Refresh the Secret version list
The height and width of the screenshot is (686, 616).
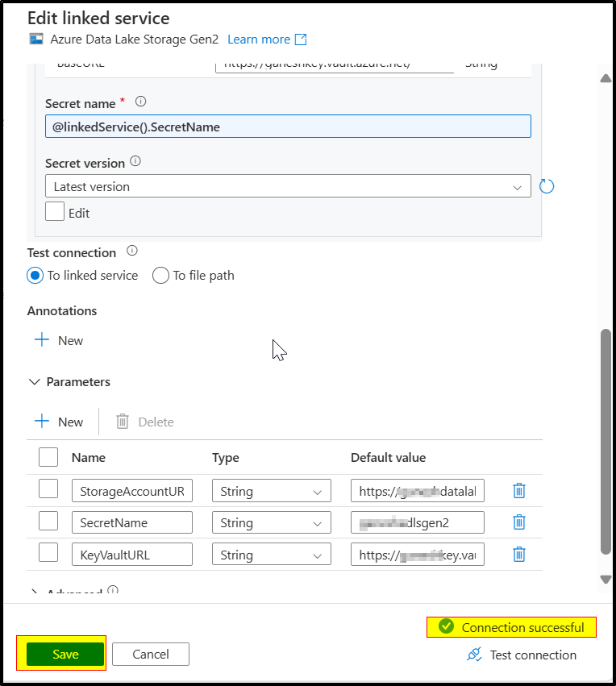coord(547,185)
